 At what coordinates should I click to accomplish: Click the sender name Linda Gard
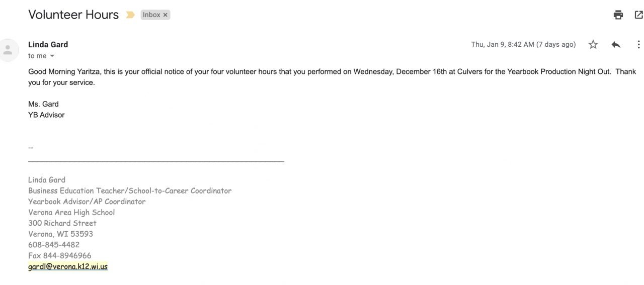48,44
